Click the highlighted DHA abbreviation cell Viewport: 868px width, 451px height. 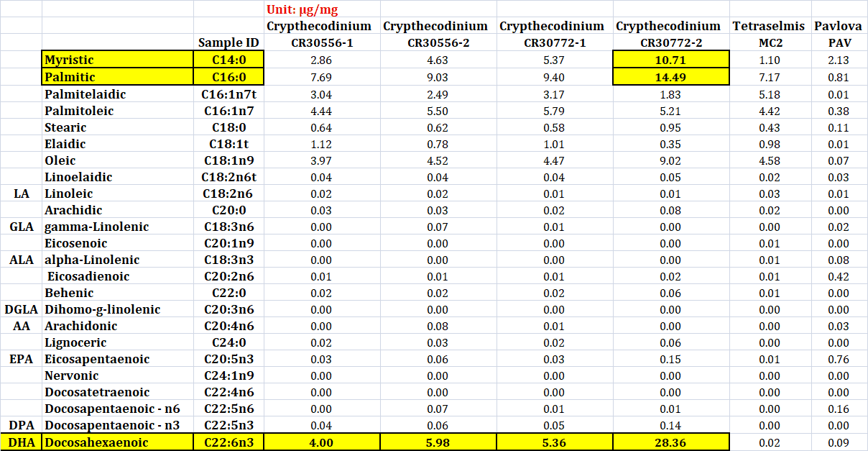[x=22, y=442]
